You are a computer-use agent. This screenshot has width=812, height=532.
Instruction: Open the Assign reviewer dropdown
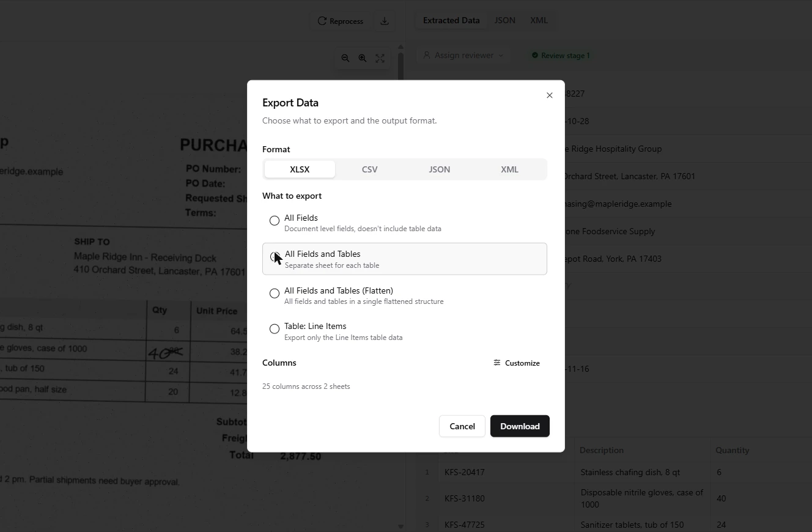[464, 55]
